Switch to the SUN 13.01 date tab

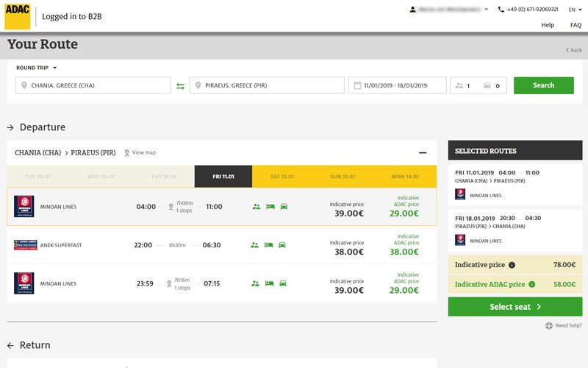pyautogui.click(x=344, y=177)
